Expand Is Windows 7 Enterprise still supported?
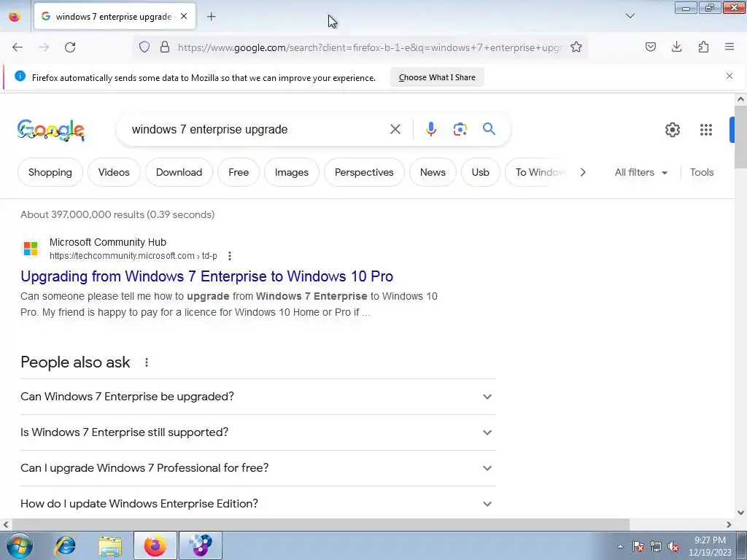Image resolution: width=747 pixels, height=560 pixels. point(258,432)
